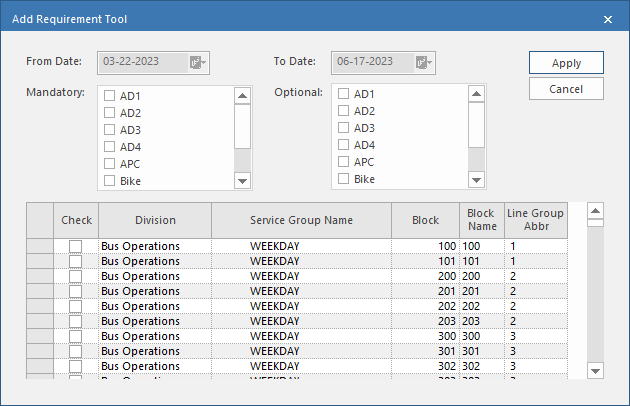Screen dimensions: 630x406
Task: Check AD3 in the Optional list
Action: pyautogui.click(x=343, y=127)
